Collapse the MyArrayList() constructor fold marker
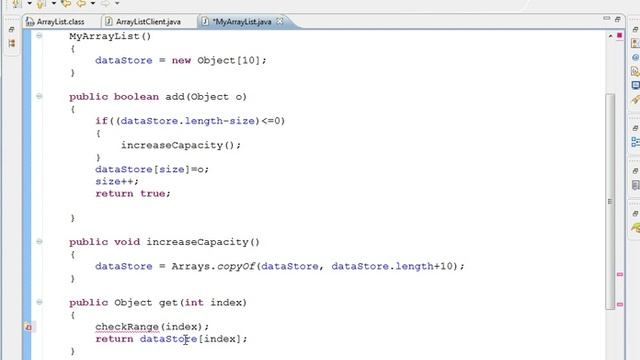The width and height of the screenshot is (640, 360). [39, 36]
